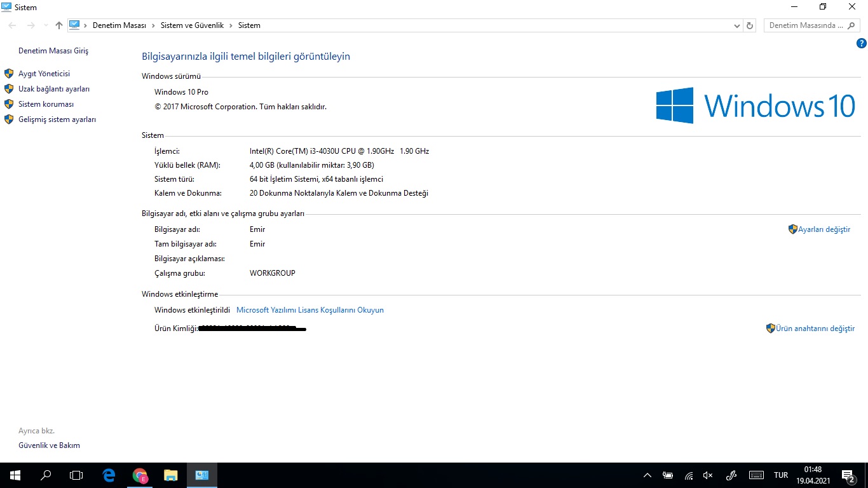The width and height of the screenshot is (868, 488).
Task: Open Aygıt Yöneticisi
Action: coord(44,74)
